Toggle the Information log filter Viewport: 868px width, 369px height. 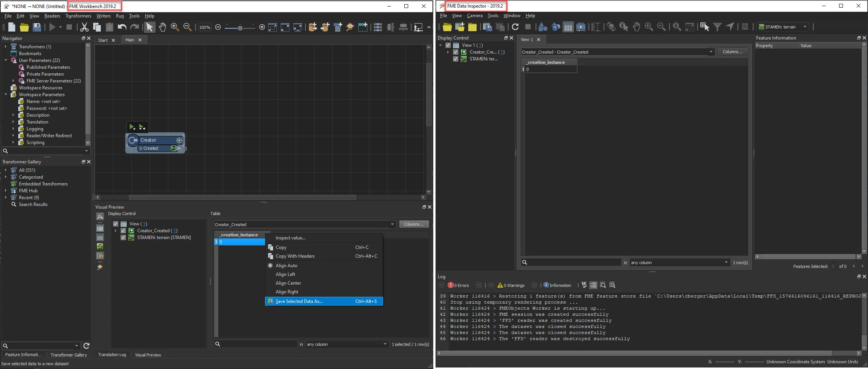click(x=557, y=285)
